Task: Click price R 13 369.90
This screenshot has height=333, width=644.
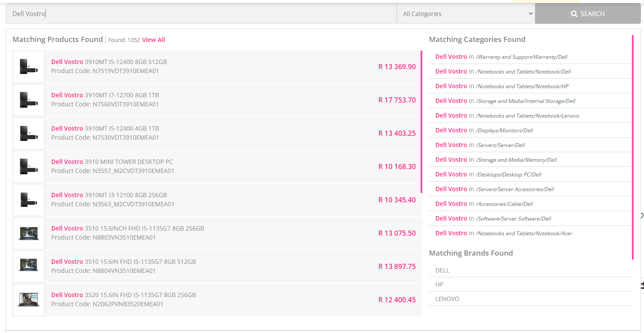Action: point(397,67)
